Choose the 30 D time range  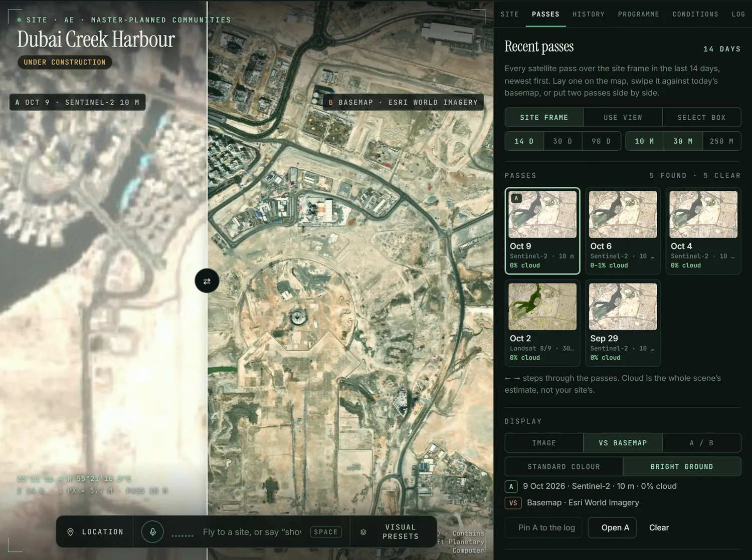point(562,141)
